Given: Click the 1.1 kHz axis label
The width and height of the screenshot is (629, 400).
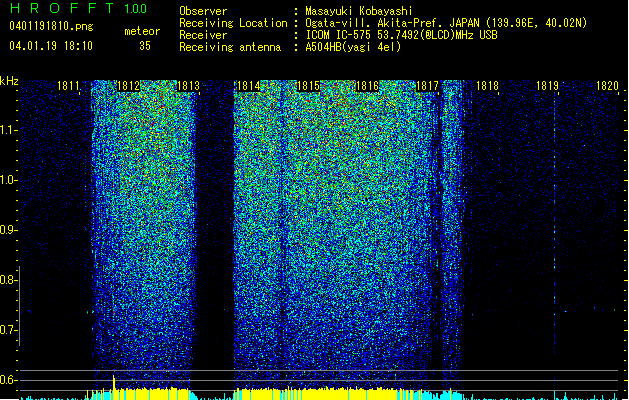Looking at the screenshot, I should (8, 130).
